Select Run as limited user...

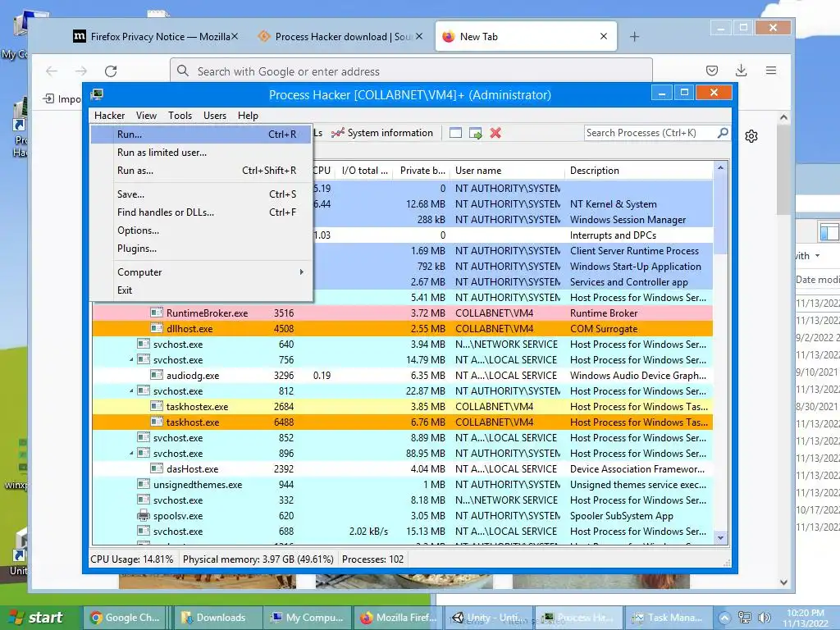click(x=201, y=153)
